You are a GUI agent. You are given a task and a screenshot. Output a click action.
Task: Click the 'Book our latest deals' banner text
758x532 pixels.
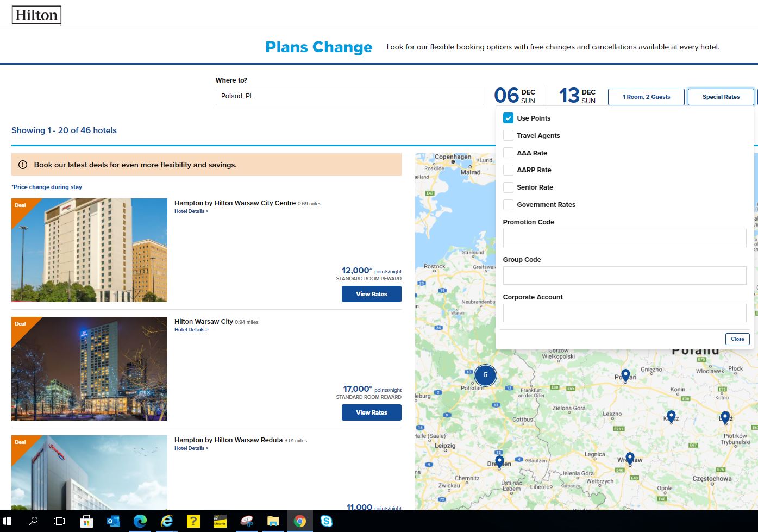click(135, 165)
